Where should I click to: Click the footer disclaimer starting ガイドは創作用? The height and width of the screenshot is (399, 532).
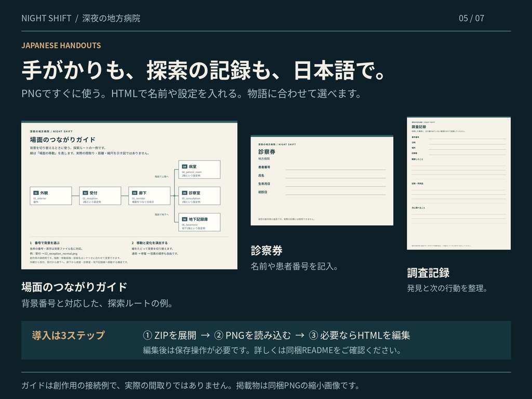pyautogui.click(x=191, y=385)
